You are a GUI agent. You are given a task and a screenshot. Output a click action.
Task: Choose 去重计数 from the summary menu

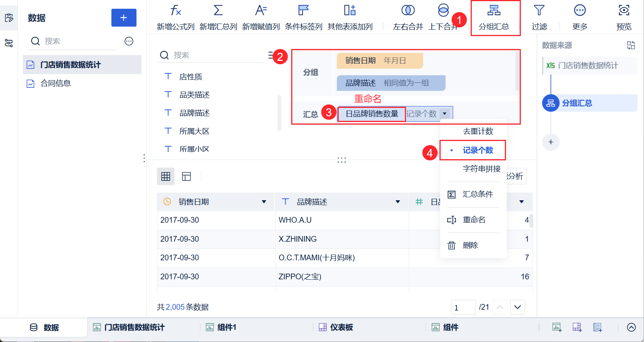pyautogui.click(x=477, y=131)
